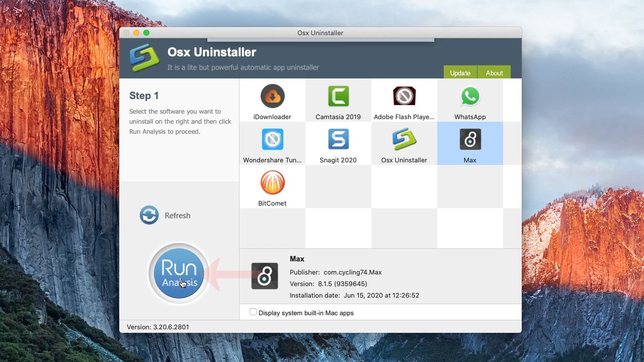Click the Osx Uninstaller window title bar text
Viewport: 644px width, 362px height.
tap(320, 33)
